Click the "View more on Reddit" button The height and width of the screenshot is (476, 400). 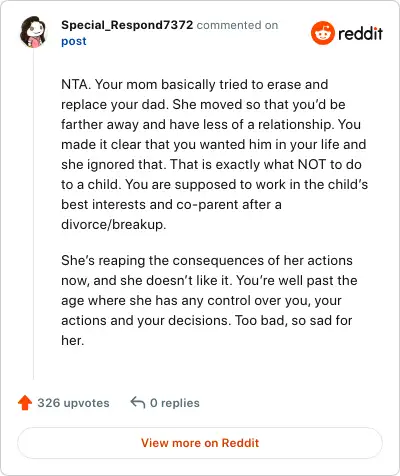pos(200,443)
